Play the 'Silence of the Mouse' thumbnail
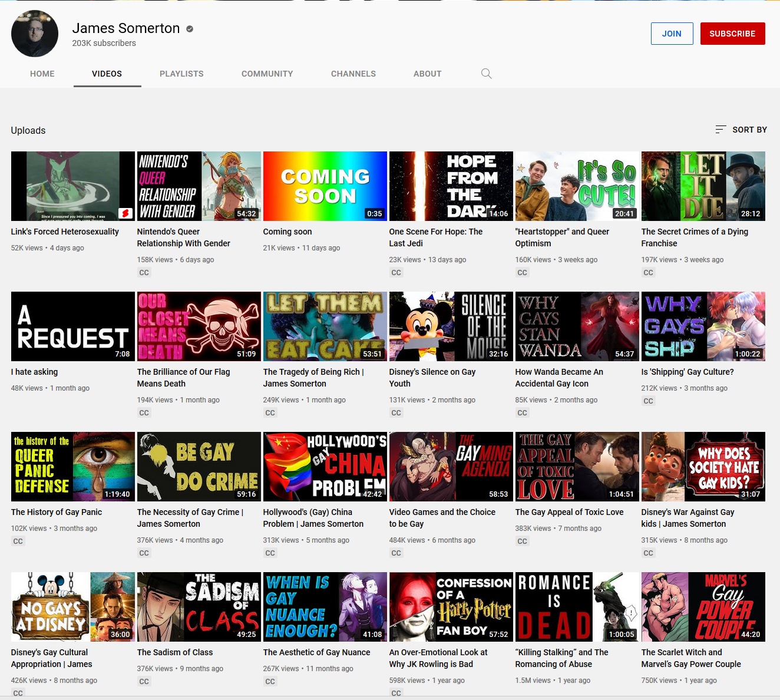Viewport: 780px width, 700px height. click(451, 326)
